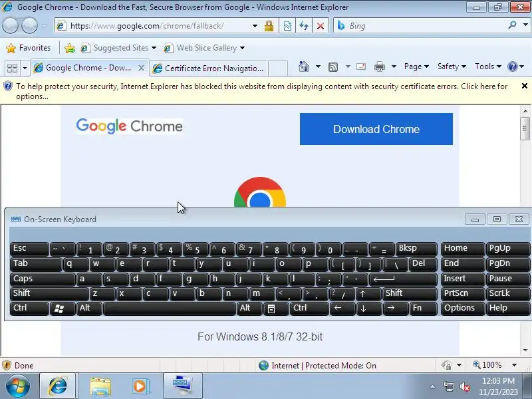
Task: Close the Google Chrome tab
Action: (142, 68)
